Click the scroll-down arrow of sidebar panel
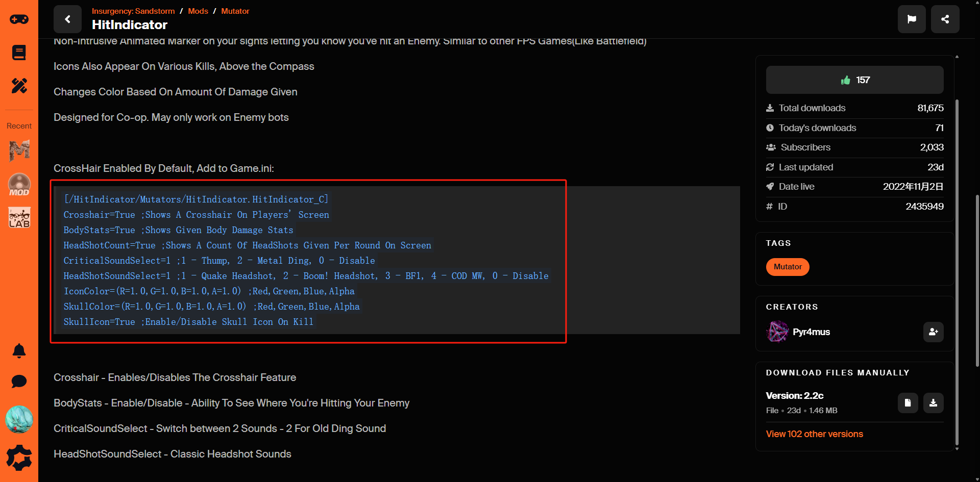The height and width of the screenshot is (482, 980). [x=957, y=449]
